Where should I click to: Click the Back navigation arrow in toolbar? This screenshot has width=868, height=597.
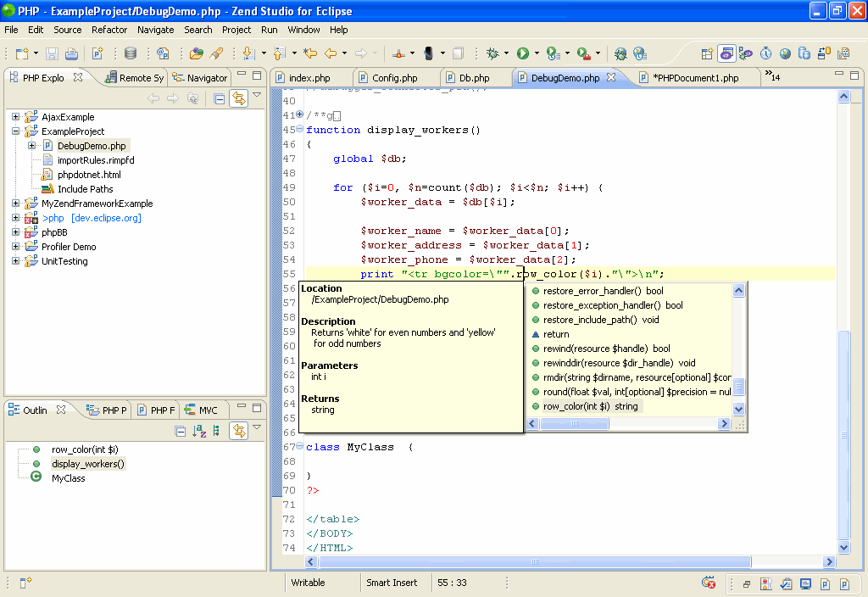coord(331,53)
